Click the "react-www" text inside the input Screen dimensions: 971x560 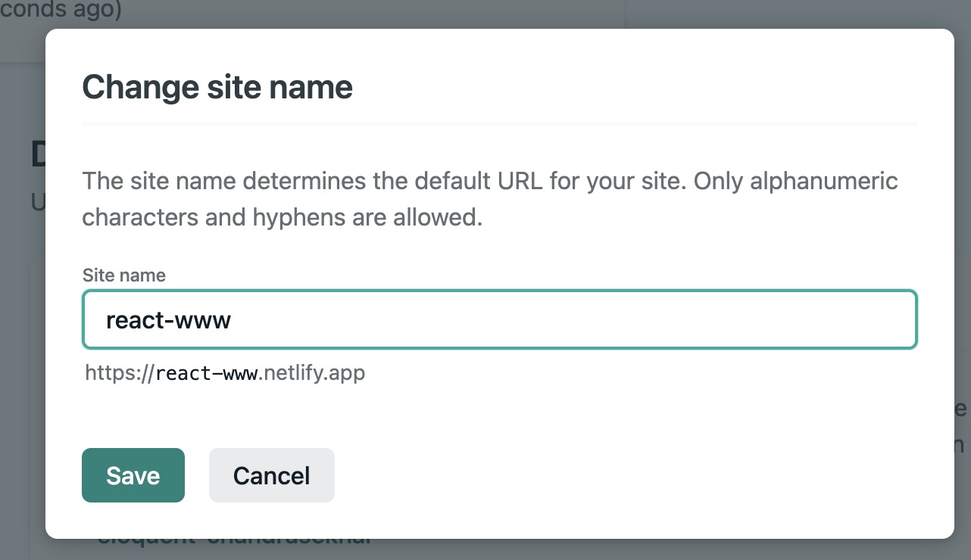point(168,321)
